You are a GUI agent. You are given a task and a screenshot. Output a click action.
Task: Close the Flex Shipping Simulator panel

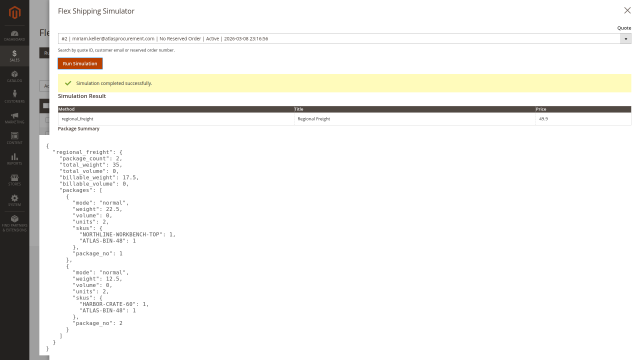click(x=627, y=11)
